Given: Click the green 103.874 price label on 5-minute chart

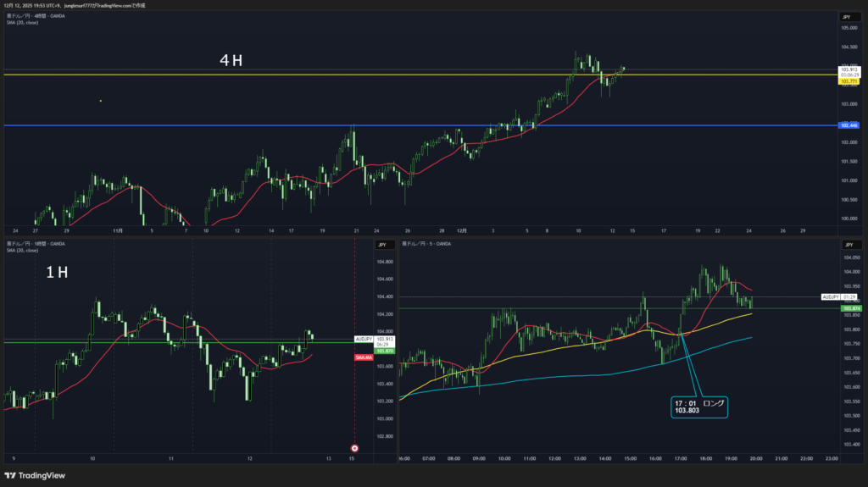Looking at the screenshot, I should [x=851, y=308].
